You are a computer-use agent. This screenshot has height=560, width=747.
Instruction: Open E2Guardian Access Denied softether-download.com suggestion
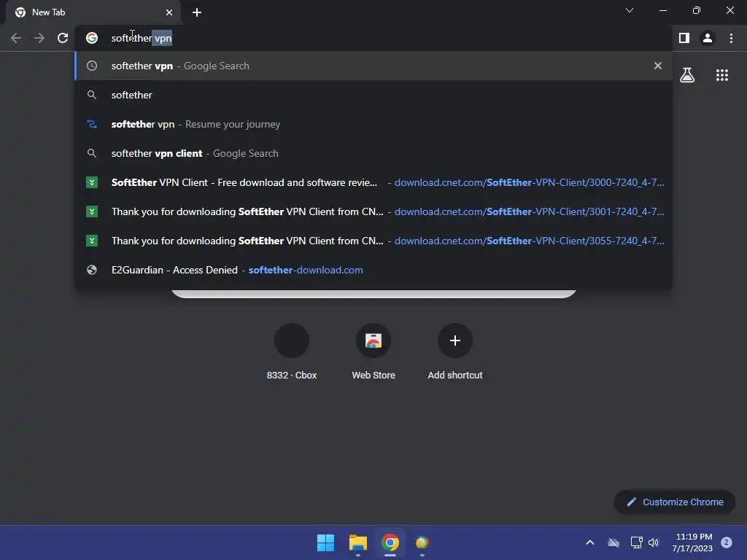[x=373, y=270]
